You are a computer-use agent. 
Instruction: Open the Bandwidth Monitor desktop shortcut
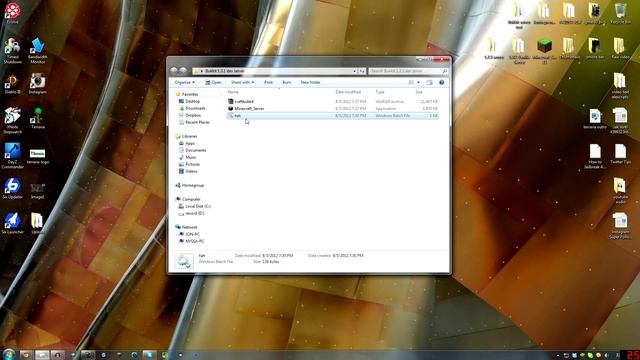(x=38, y=51)
